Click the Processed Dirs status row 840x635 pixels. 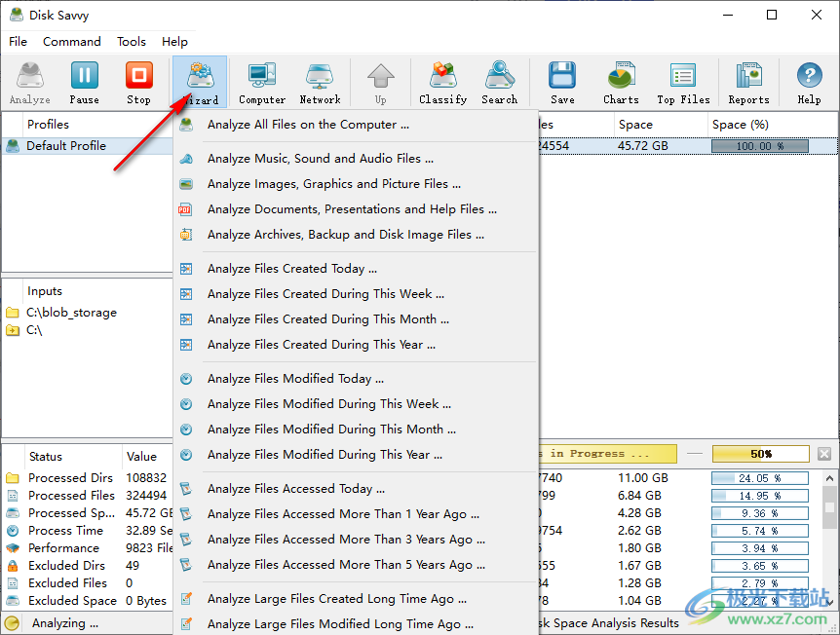(x=88, y=477)
